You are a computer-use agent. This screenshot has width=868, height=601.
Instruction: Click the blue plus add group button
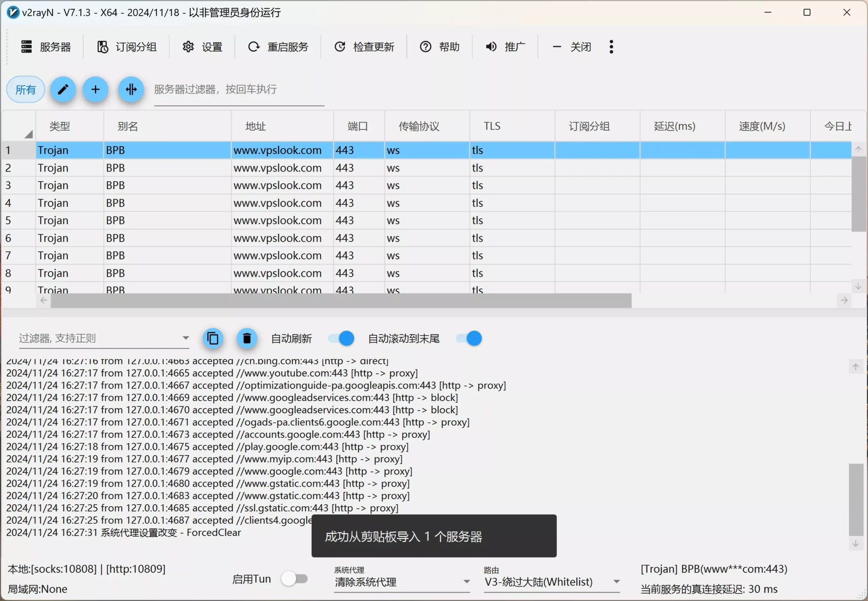tap(96, 89)
